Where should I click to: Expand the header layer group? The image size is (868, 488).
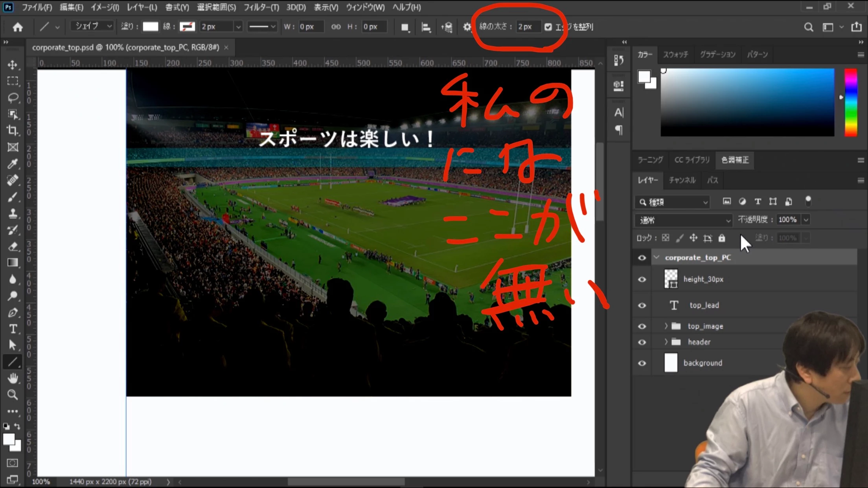pyautogui.click(x=666, y=342)
